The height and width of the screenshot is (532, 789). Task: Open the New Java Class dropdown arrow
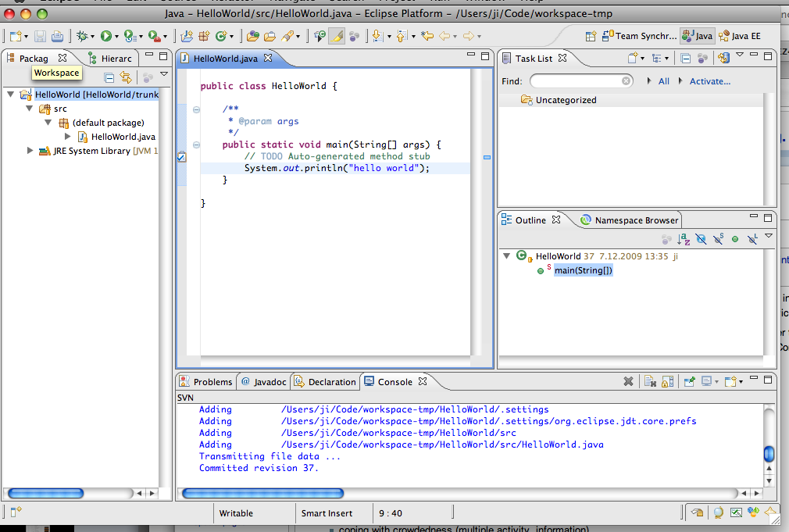point(231,36)
